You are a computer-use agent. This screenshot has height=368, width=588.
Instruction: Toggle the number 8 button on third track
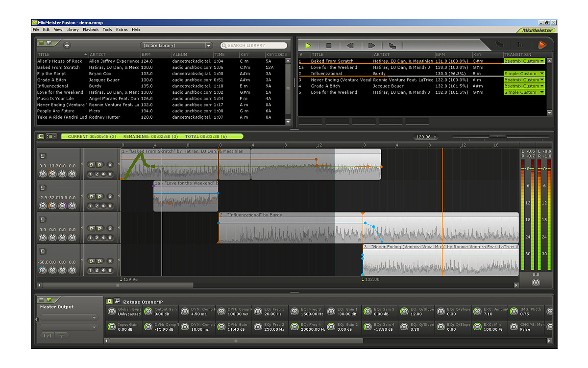pyautogui.click(x=110, y=238)
